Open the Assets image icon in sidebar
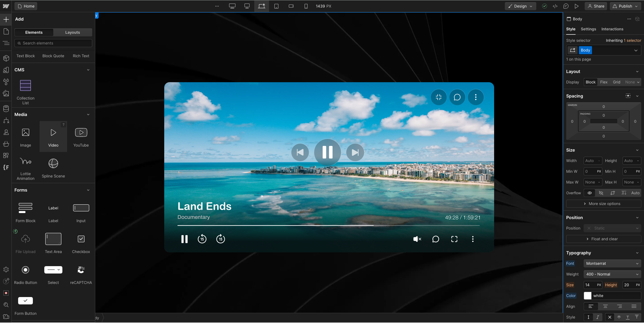Image resolution: width=644 pixels, height=323 pixels. coord(6,94)
